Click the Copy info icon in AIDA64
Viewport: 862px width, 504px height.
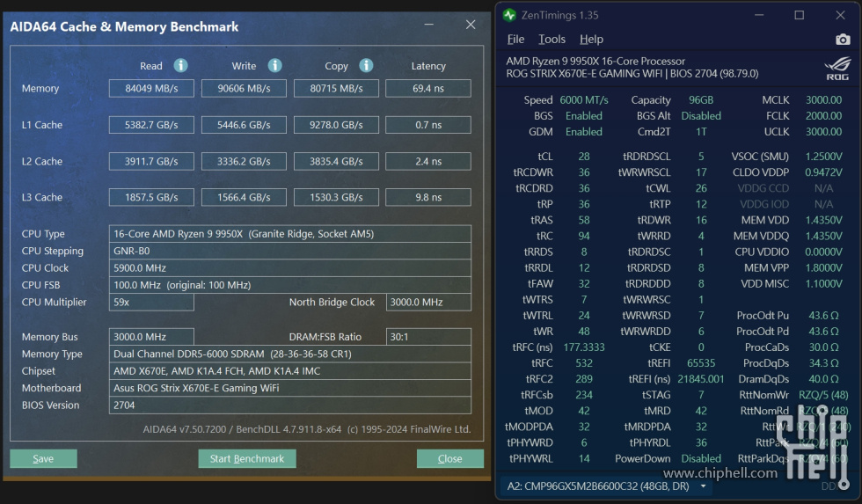tap(366, 65)
